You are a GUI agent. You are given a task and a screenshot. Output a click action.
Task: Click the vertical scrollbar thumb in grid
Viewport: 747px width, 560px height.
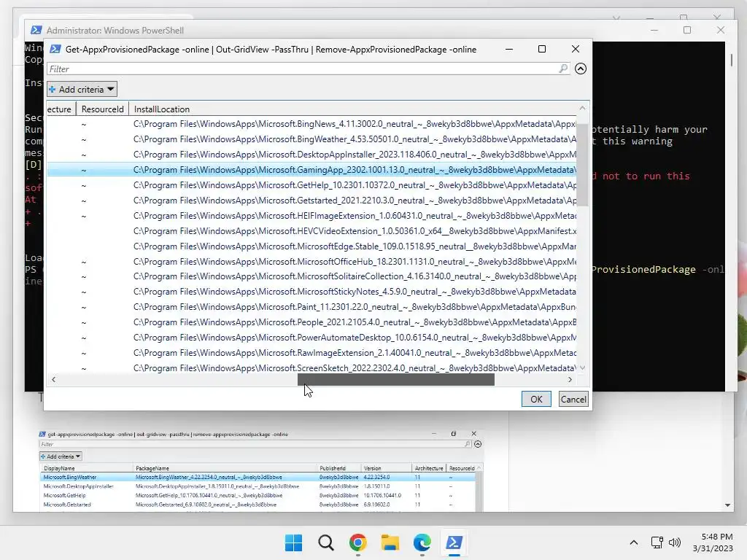click(x=582, y=164)
